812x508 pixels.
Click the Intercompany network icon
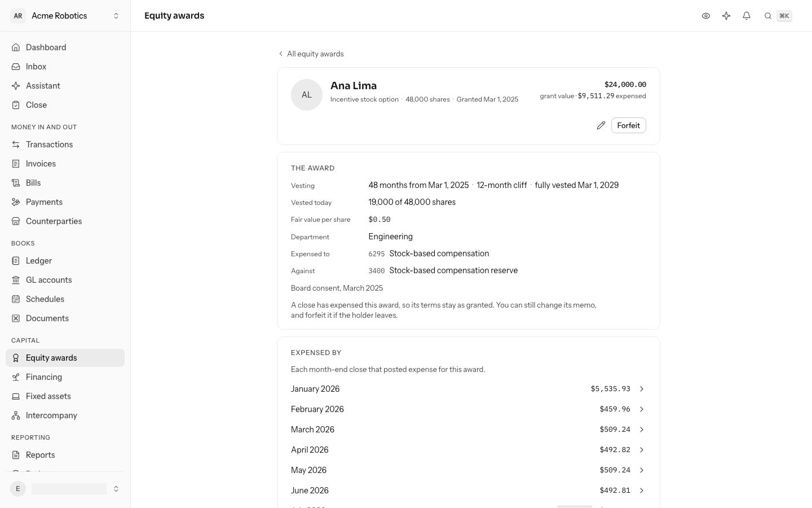click(16, 415)
